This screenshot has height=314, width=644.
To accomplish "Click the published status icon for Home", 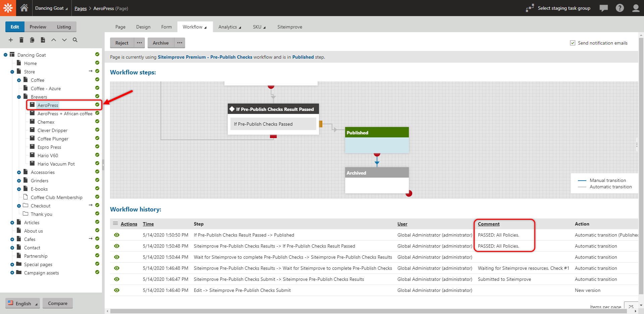I will point(97,63).
